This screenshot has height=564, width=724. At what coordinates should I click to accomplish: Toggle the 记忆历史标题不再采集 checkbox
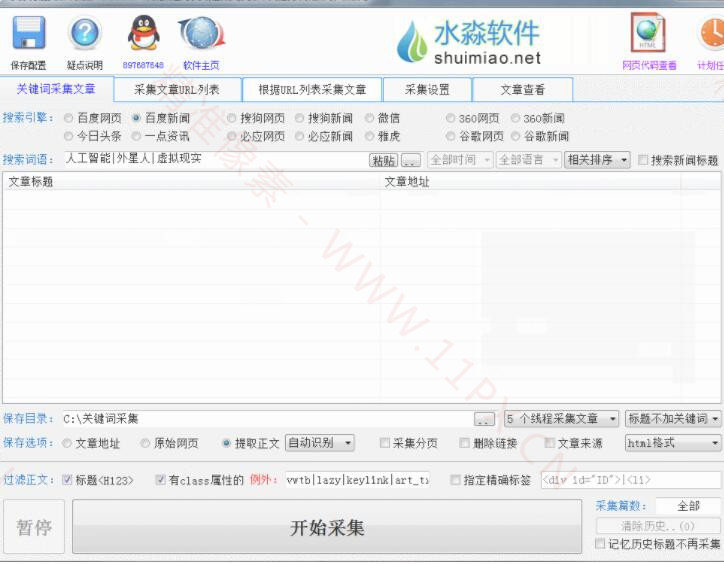[600, 544]
